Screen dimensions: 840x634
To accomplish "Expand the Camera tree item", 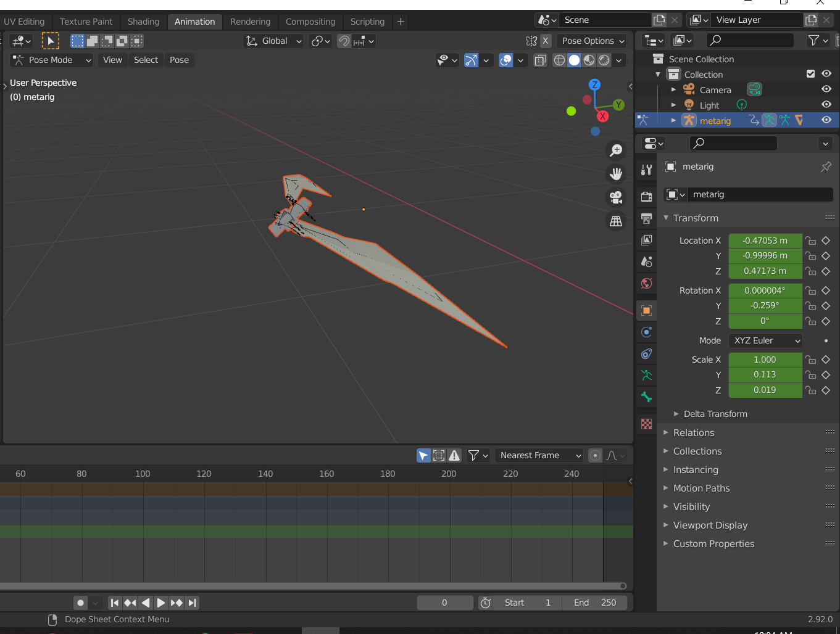I will [673, 89].
